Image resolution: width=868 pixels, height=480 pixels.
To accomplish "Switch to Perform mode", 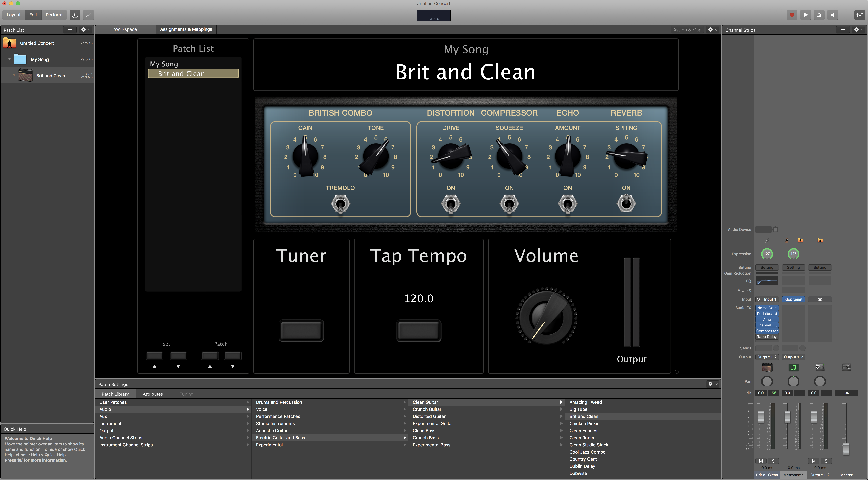I will [x=54, y=15].
